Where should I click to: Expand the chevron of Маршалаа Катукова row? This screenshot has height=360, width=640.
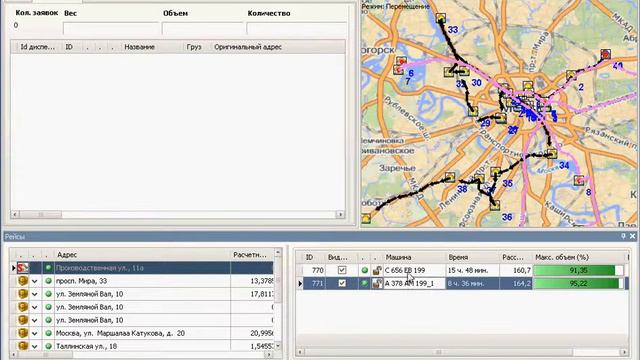pyautogui.click(x=35, y=333)
